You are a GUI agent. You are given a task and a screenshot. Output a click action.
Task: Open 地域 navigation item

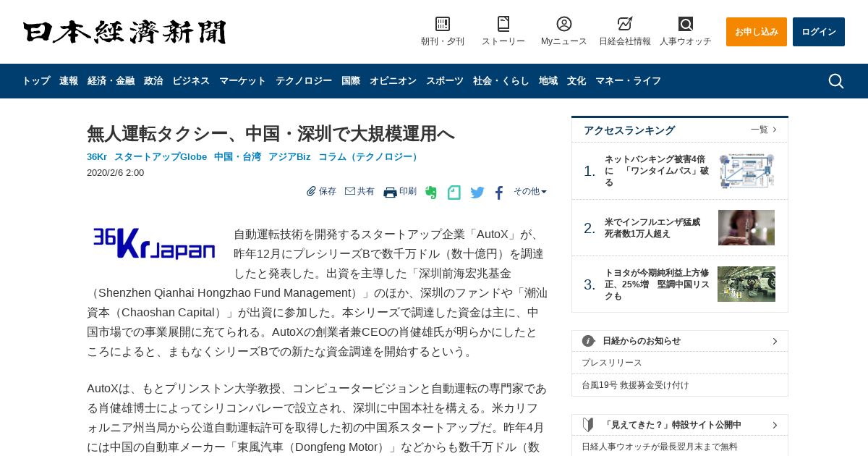(x=548, y=81)
